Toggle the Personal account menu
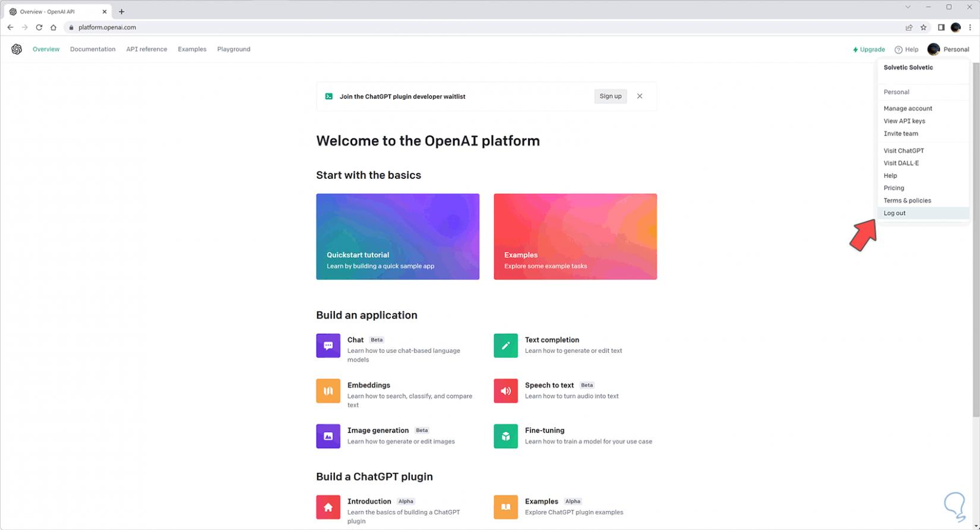 coord(949,49)
